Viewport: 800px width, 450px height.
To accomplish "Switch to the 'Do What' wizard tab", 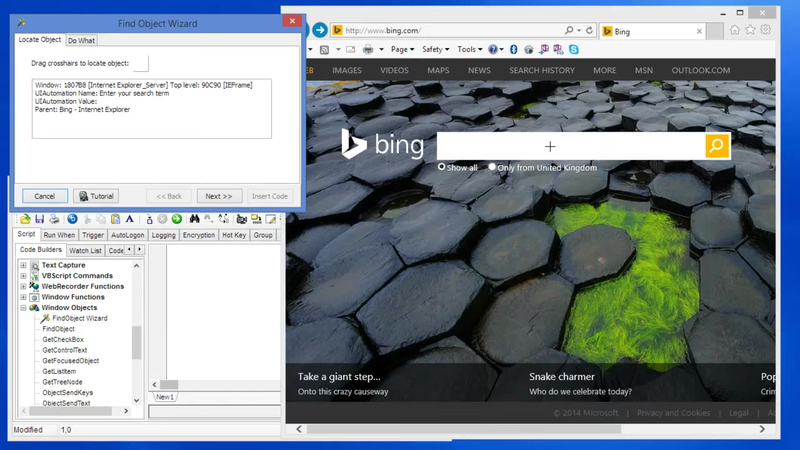I will point(81,40).
